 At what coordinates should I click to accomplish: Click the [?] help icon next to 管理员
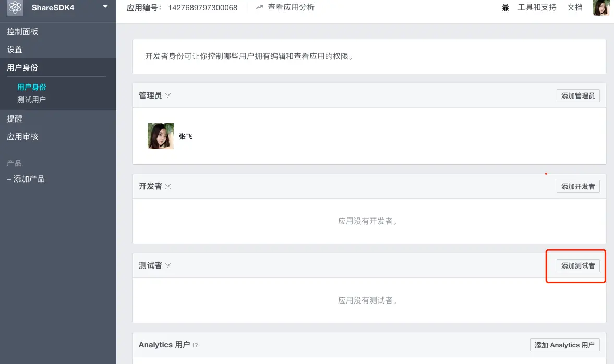(x=168, y=95)
